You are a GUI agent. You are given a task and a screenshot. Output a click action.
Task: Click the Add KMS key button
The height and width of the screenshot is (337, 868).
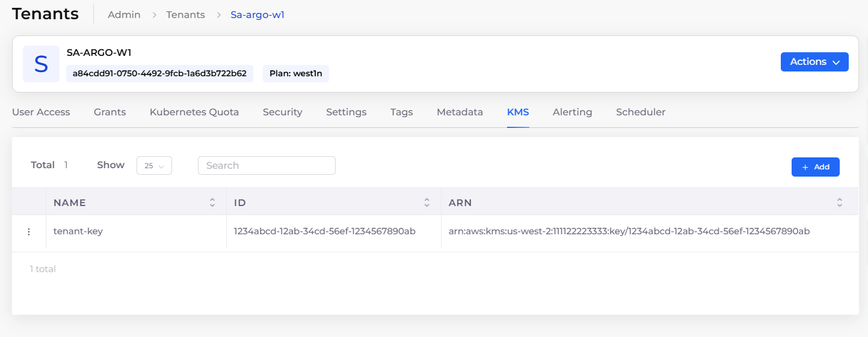pyautogui.click(x=815, y=167)
